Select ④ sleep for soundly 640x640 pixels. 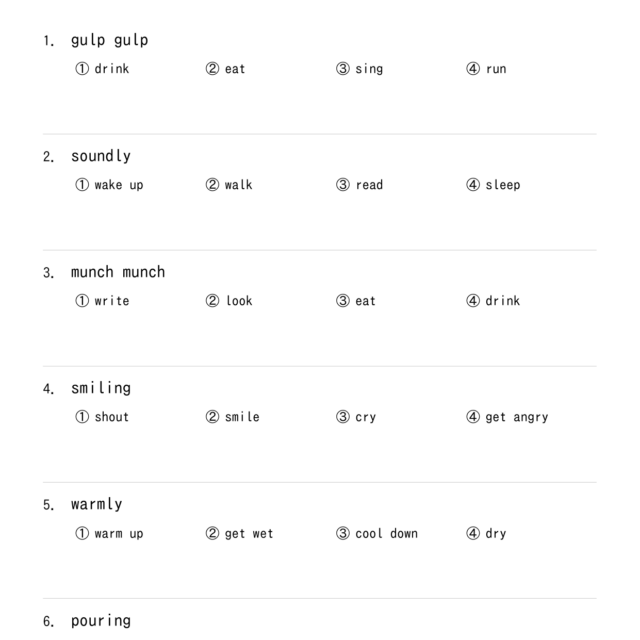pyautogui.click(x=493, y=185)
